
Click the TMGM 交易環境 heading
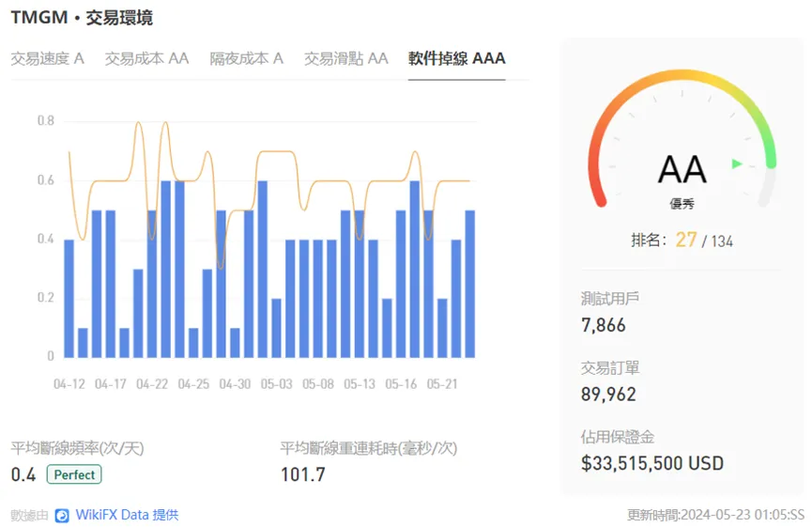coord(82,18)
